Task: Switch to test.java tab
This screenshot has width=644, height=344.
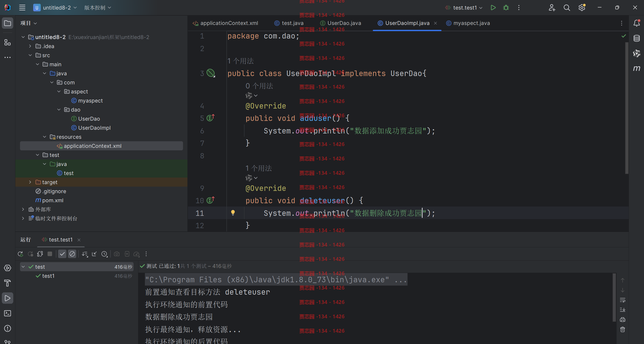Action: tap(289, 23)
